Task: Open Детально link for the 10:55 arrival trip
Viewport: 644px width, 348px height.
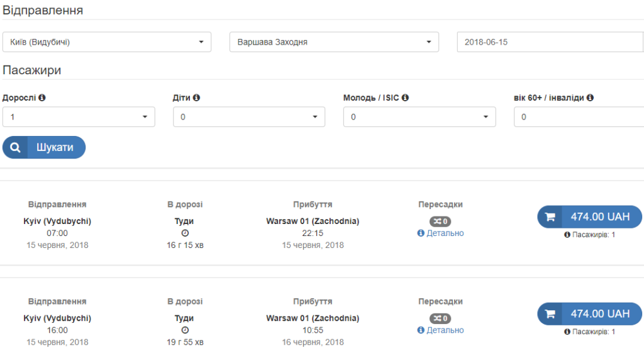Action: 441,330
